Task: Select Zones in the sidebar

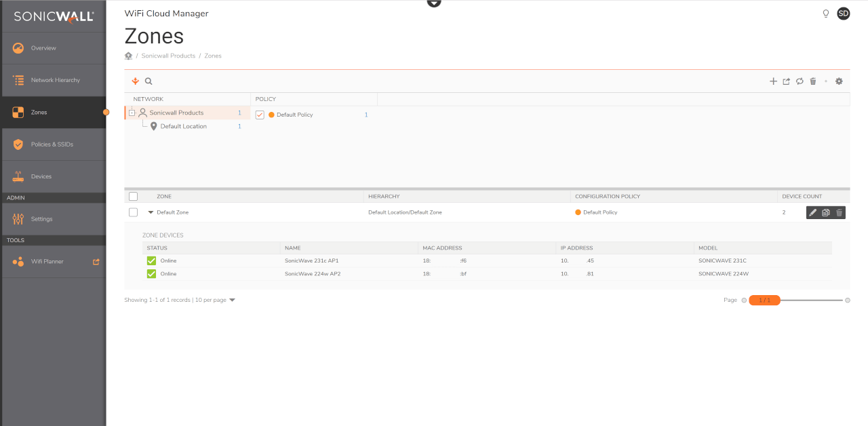Action: tap(53, 113)
